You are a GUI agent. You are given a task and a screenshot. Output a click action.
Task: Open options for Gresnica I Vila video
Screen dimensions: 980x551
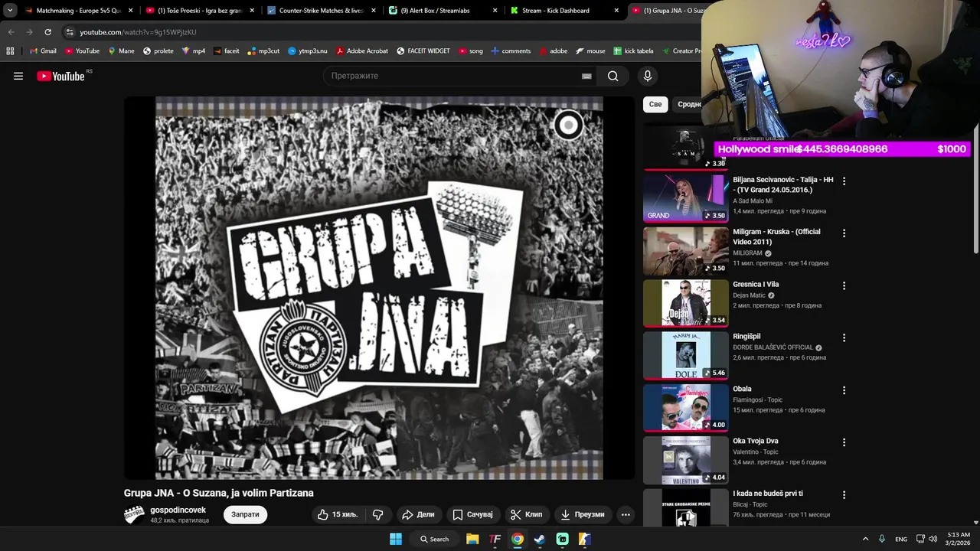[x=844, y=285]
